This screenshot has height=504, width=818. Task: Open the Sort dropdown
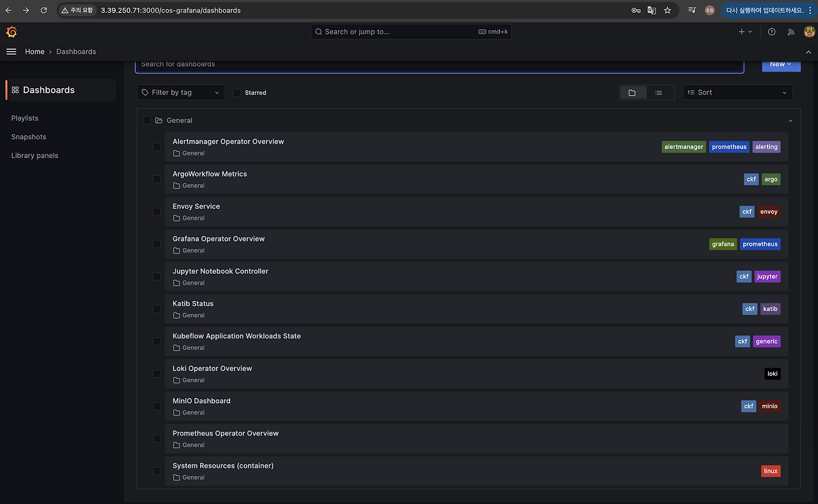[737, 93]
